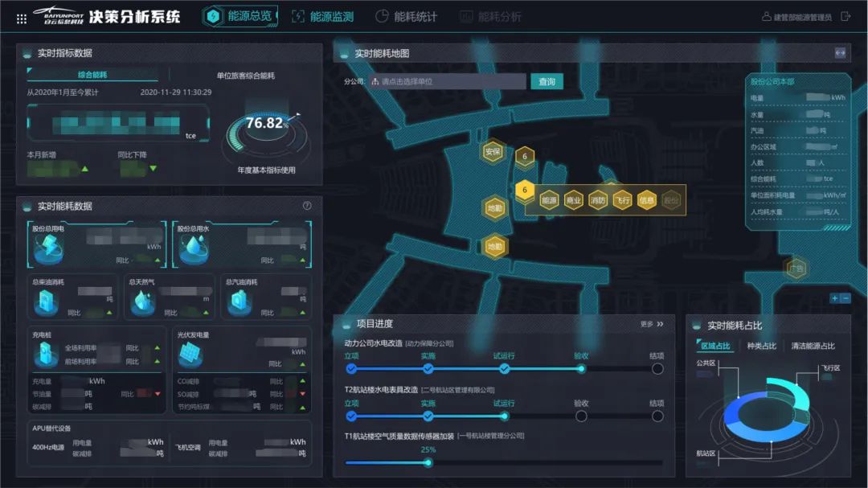
Task: Click the 验收 node of T2航站楼水电表具改造
Action: (x=581, y=416)
